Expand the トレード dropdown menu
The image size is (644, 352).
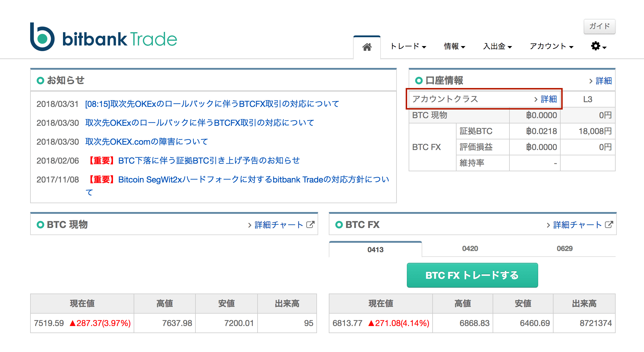coord(408,46)
